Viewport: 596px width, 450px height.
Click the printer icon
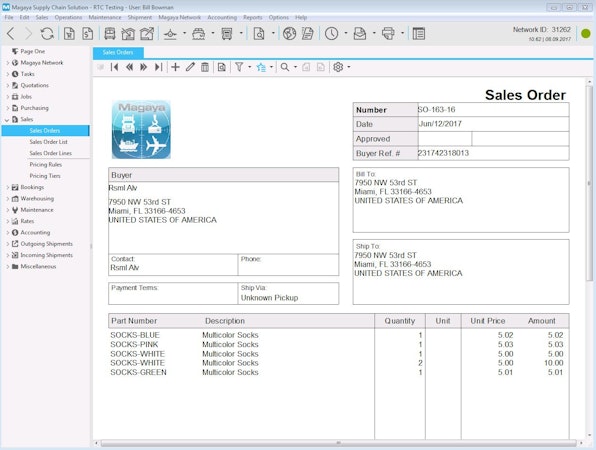(388, 34)
